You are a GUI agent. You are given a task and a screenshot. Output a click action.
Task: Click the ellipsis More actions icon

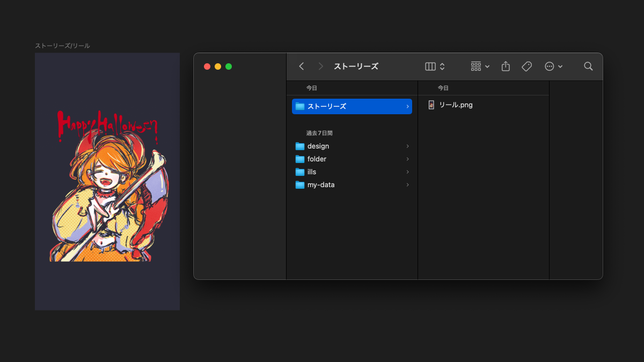tap(549, 67)
